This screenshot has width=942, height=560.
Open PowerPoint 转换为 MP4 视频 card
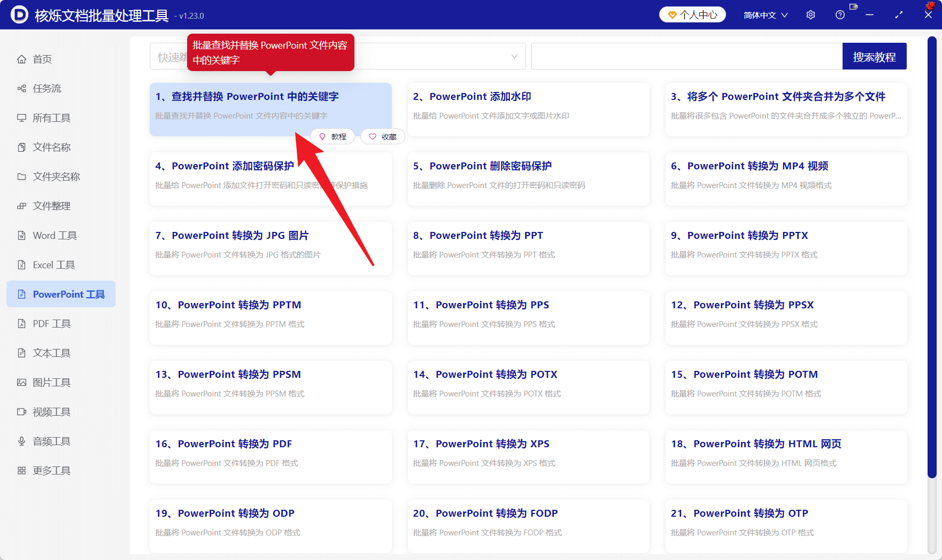point(786,179)
